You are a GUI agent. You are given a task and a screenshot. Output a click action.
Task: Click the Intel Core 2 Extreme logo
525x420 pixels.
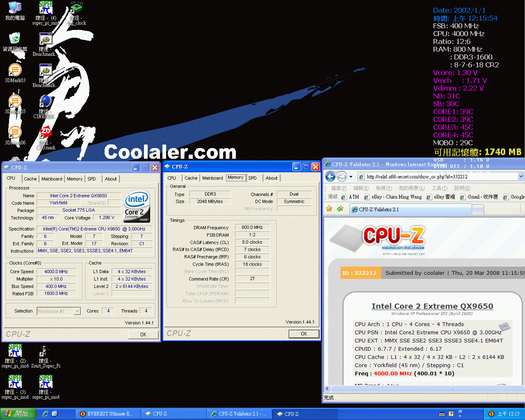pyautogui.click(x=137, y=207)
